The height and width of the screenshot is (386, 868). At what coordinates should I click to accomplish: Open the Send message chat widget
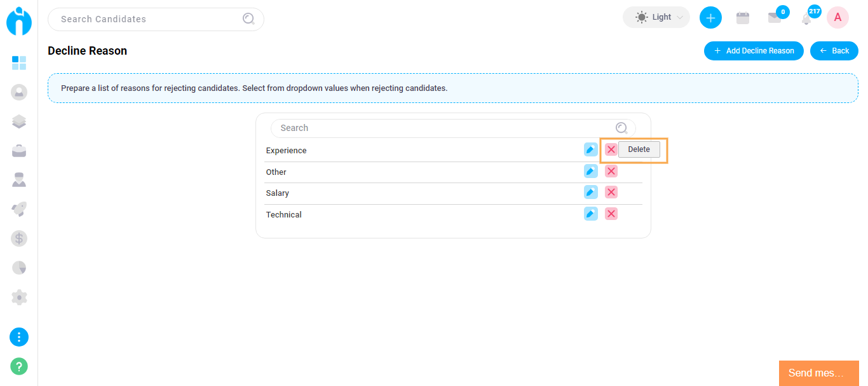(x=818, y=373)
